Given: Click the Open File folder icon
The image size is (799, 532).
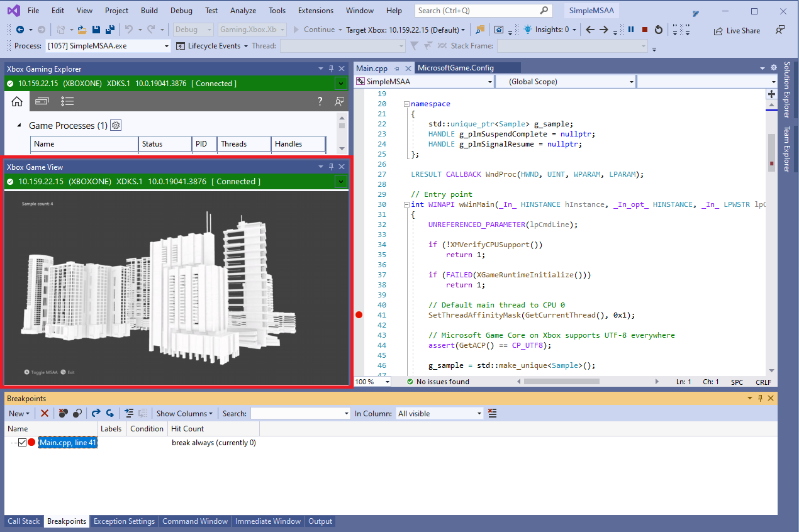Looking at the screenshot, I should tap(81, 30).
